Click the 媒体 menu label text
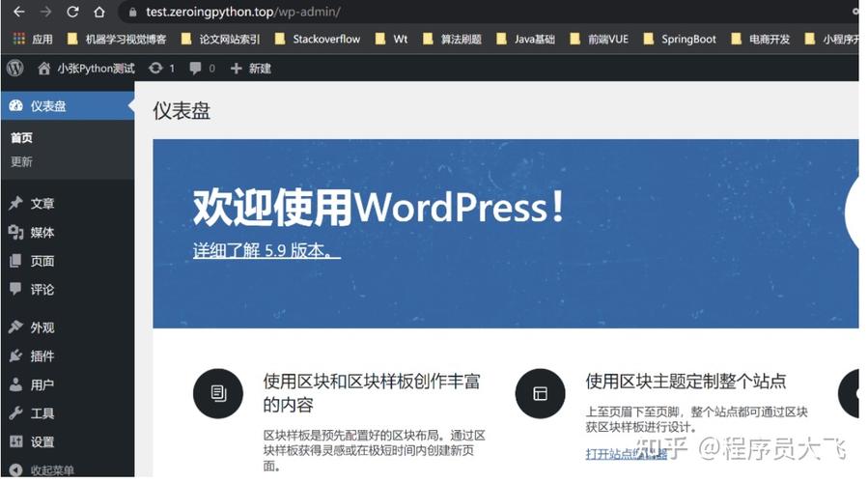868x483 pixels. 42,232
